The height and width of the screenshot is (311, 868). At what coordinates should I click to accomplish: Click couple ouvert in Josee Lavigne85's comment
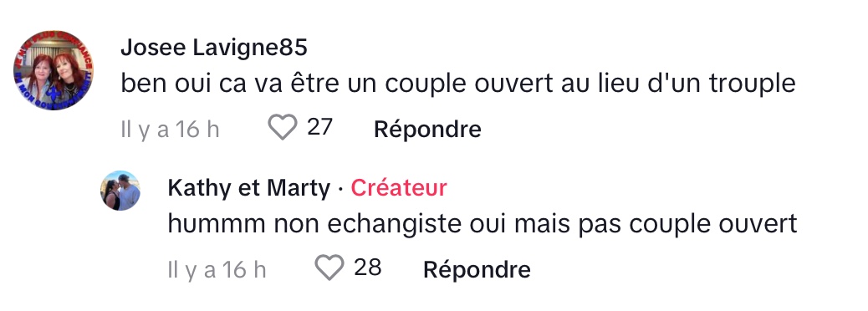click(469, 84)
